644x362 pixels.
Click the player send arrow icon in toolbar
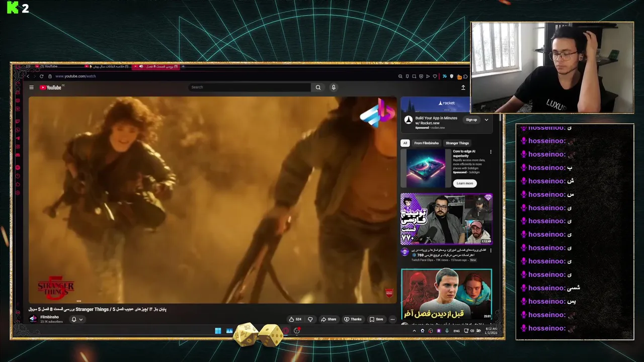[428, 76]
